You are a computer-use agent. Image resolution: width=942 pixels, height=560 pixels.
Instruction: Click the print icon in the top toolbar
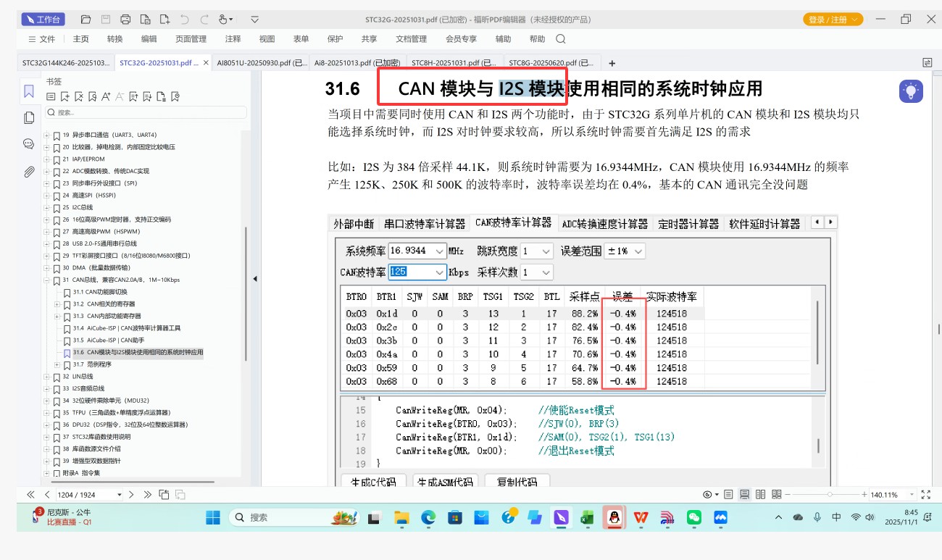tap(125, 19)
